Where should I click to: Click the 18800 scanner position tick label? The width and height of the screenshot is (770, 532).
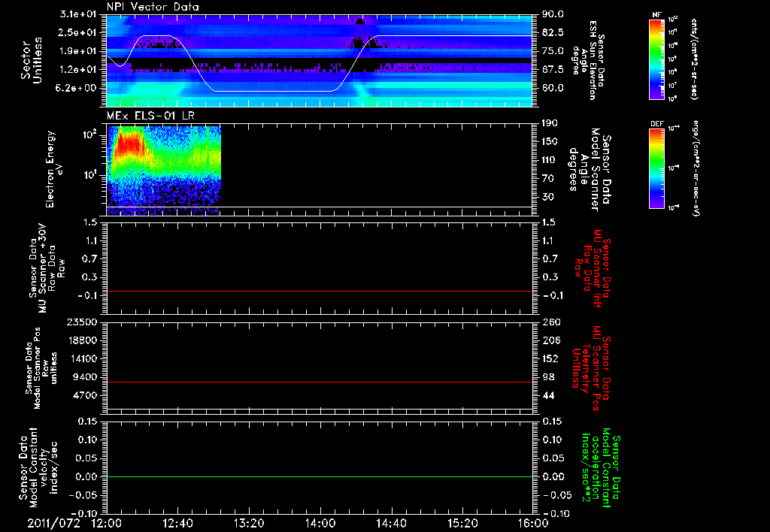click(x=82, y=340)
